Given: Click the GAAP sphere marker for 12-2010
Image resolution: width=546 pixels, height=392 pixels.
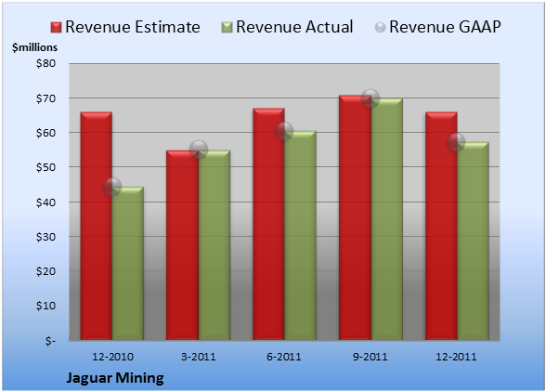Looking at the screenshot, I should tap(112, 187).
